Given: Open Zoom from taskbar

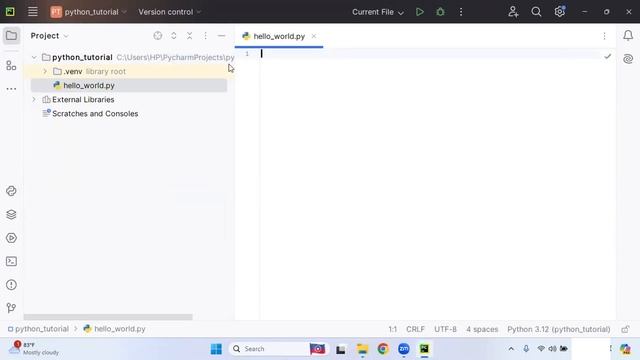Looking at the screenshot, I should [x=404, y=349].
